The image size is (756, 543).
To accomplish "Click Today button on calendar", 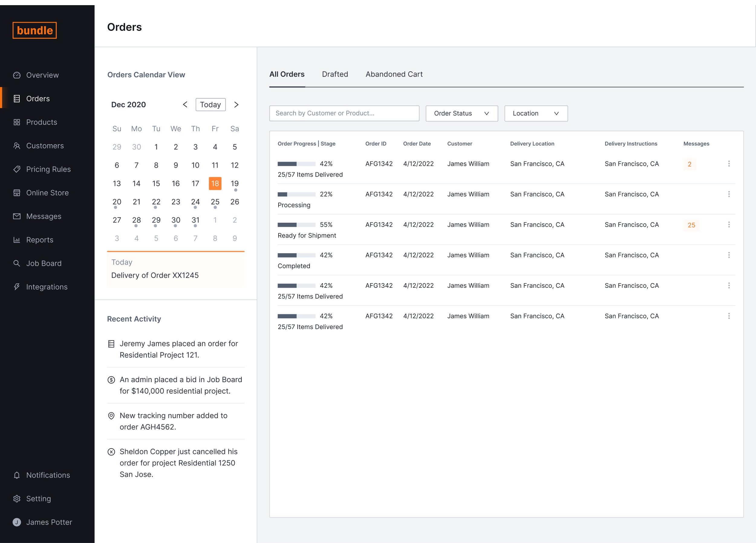I will [210, 104].
